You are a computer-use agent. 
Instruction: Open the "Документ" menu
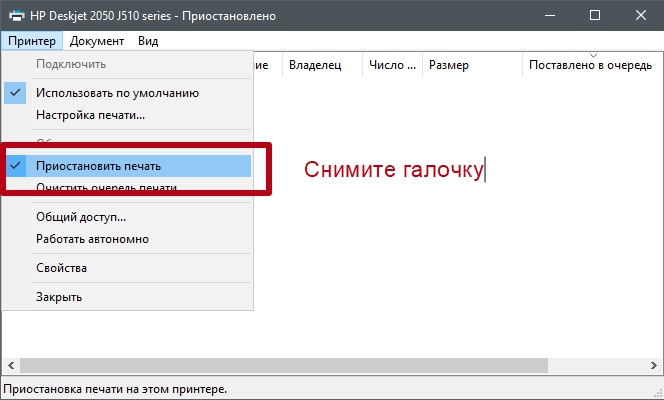(x=97, y=41)
